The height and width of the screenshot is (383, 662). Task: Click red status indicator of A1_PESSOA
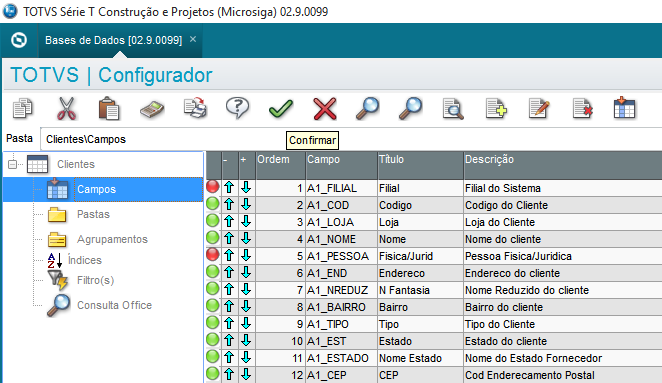coord(213,255)
